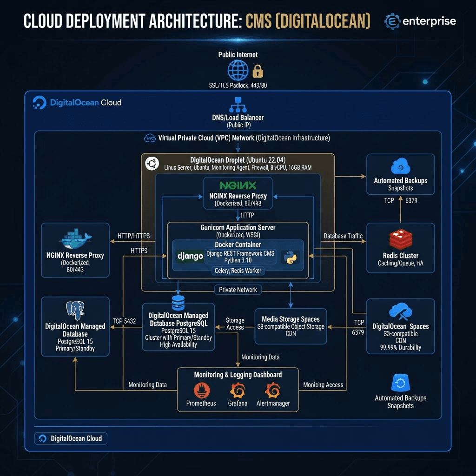Click the 'SSL/TLS Padlock, 443/80' caption
Image resolution: width=476 pixels, height=476 pixels.
238,86
